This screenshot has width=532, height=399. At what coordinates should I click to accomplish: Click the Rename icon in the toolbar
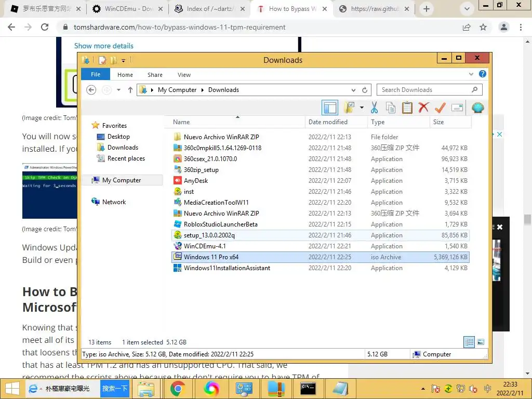point(457,108)
